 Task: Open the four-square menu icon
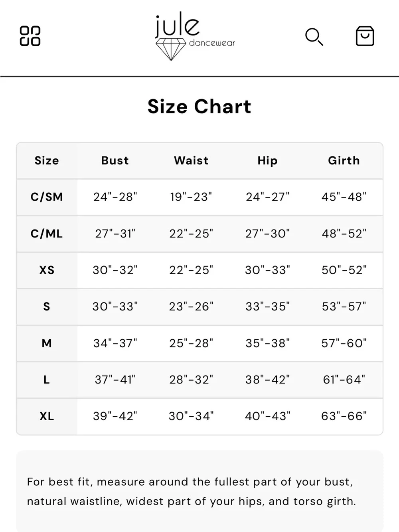tap(30, 36)
